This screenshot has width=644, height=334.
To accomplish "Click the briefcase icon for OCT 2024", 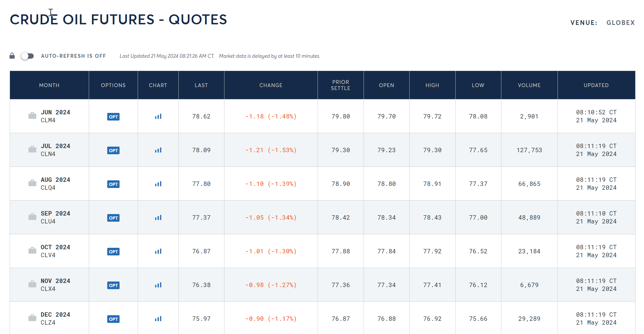I will click(32, 250).
